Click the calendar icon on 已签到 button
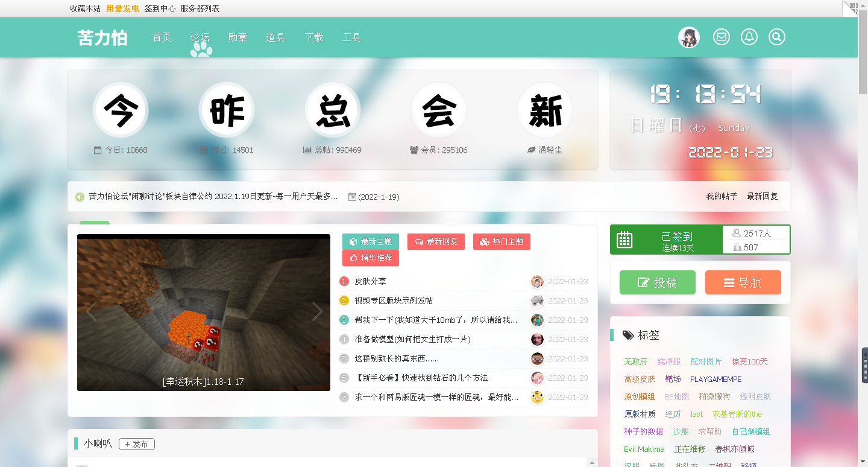Image resolution: width=868 pixels, height=467 pixels. pyautogui.click(x=624, y=240)
